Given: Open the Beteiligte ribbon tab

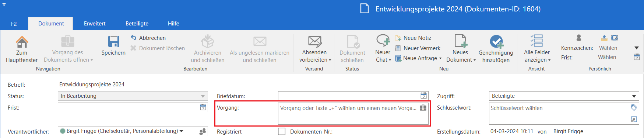Looking at the screenshot, I should pos(137,24).
